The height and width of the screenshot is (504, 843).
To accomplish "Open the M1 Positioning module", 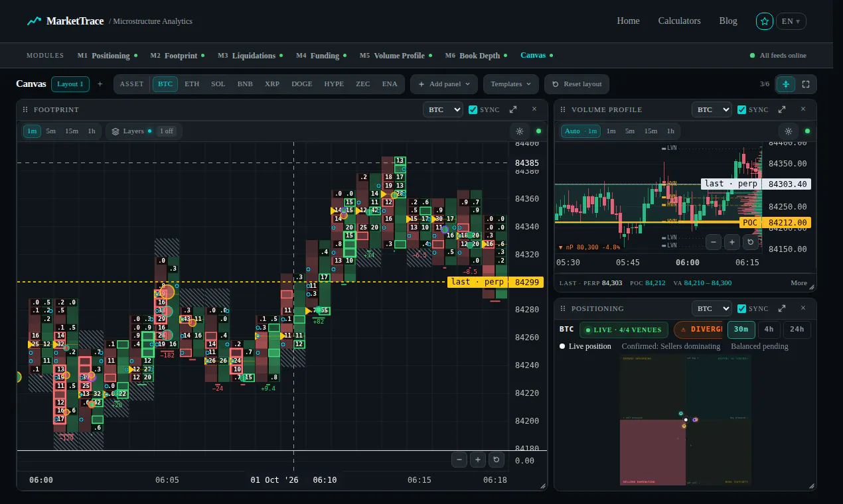I will pos(108,56).
